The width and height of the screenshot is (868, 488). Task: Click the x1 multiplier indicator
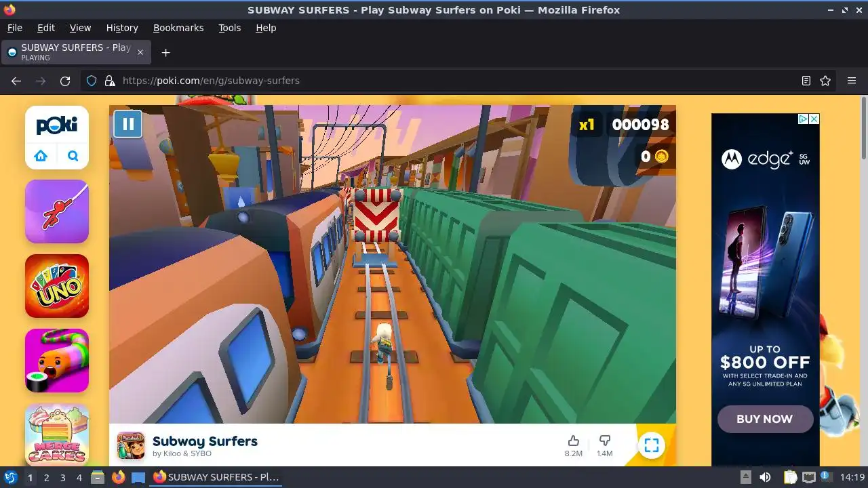[x=587, y=125]
